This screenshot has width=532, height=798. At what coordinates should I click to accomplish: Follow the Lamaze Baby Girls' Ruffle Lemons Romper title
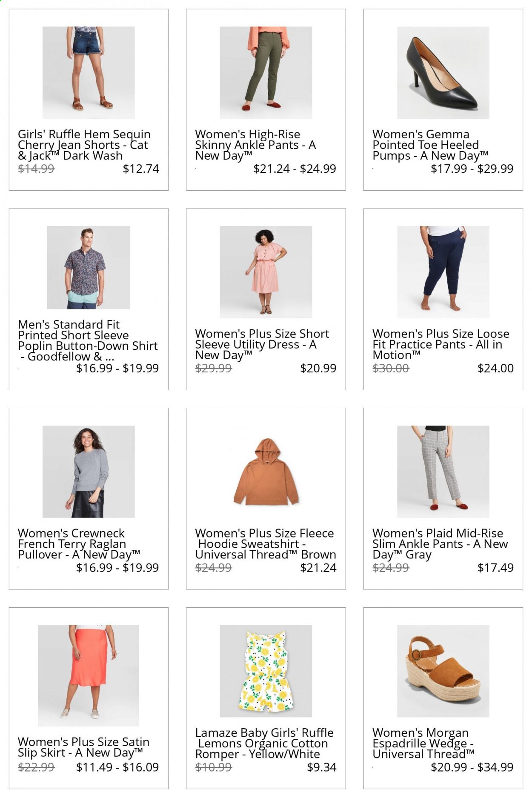264,744
